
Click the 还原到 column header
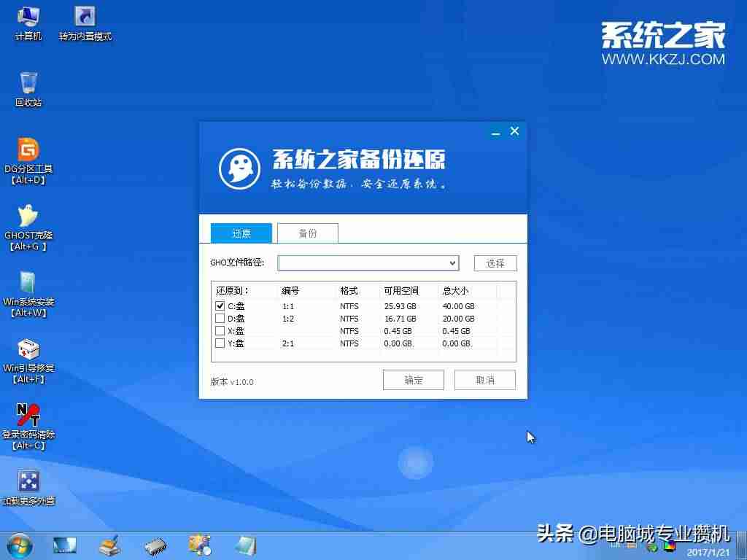232,290
